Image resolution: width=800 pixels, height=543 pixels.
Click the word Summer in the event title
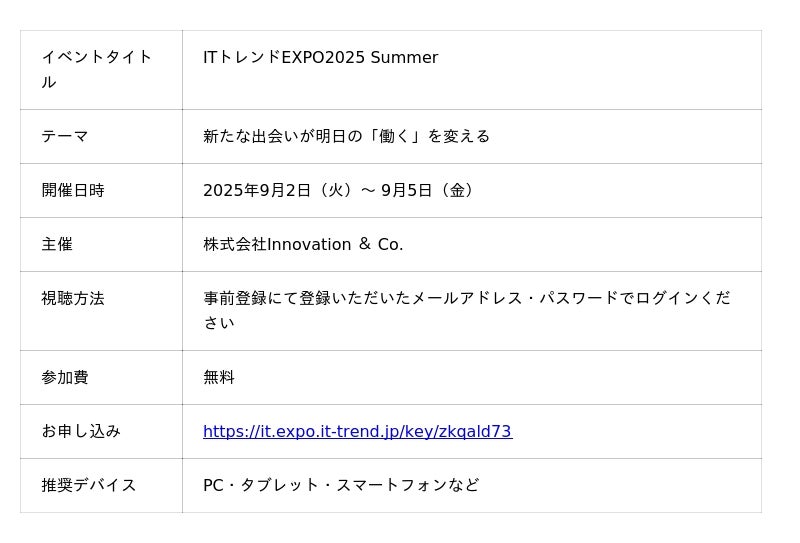pos(404,58)
